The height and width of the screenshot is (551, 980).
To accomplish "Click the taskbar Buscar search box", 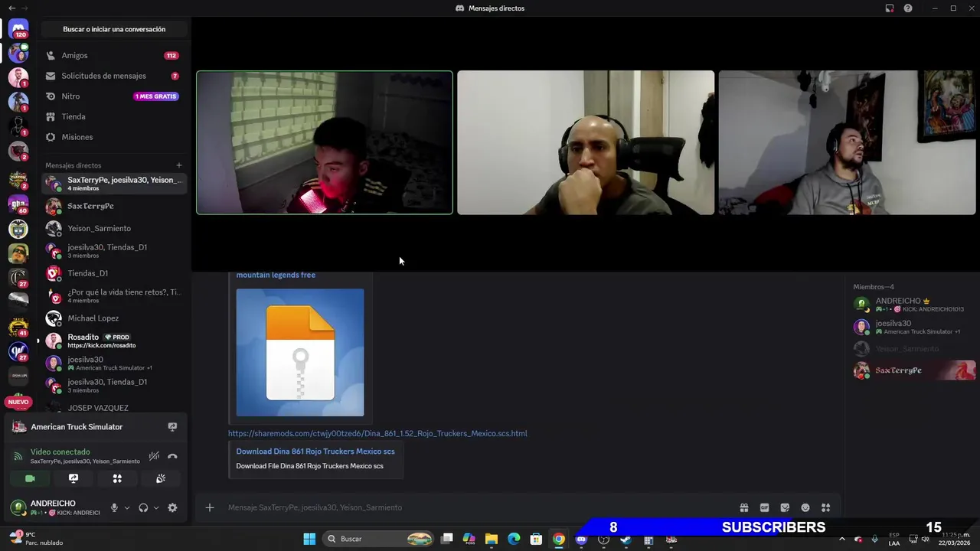I will (378, 539).
